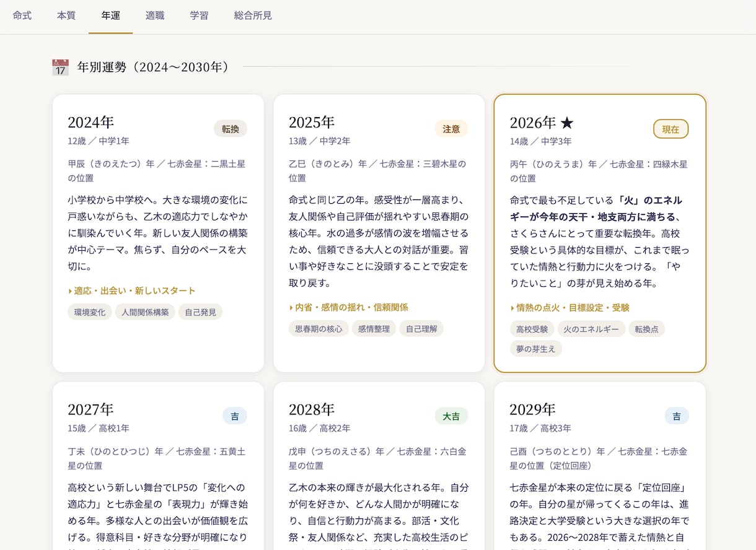The width and height of the screenshot is (756, 550).
Task: Select the 火のエネルギー tag
Action: 591,329
